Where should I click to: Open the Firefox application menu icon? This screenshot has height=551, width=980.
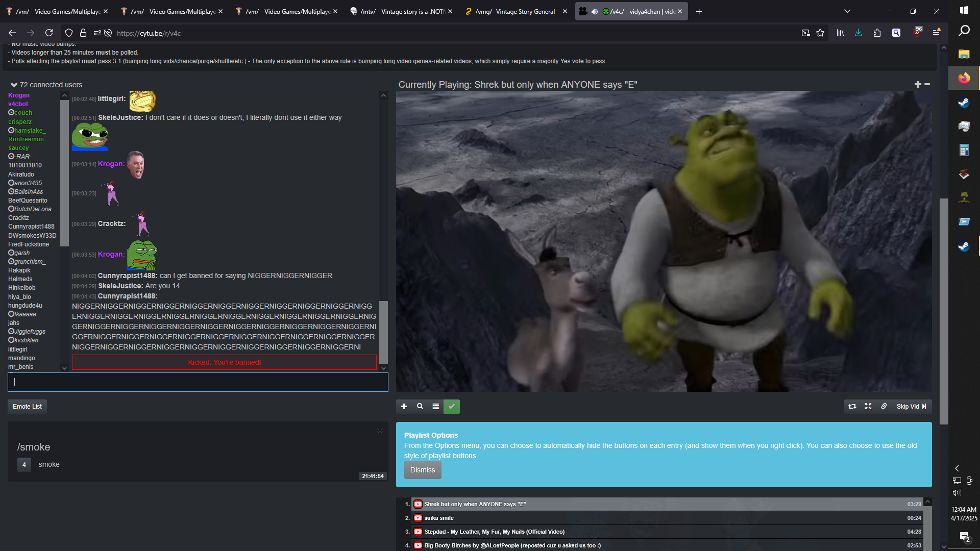coord(937,33)
